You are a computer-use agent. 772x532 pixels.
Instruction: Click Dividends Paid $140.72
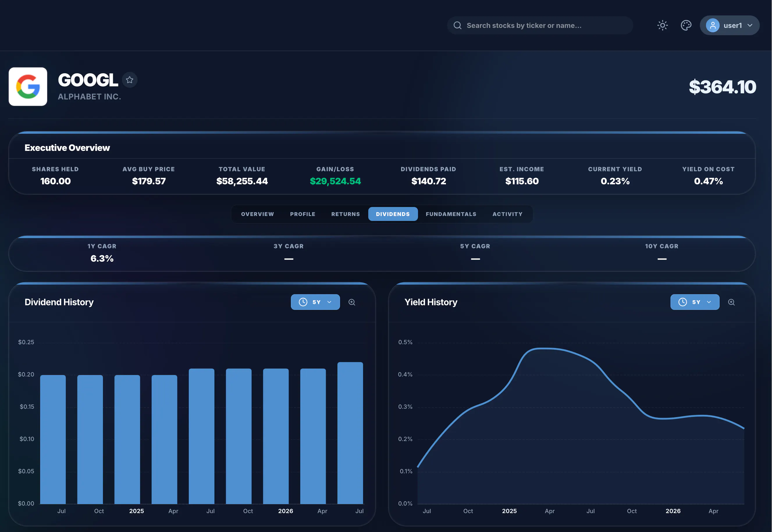click(428, 181)
